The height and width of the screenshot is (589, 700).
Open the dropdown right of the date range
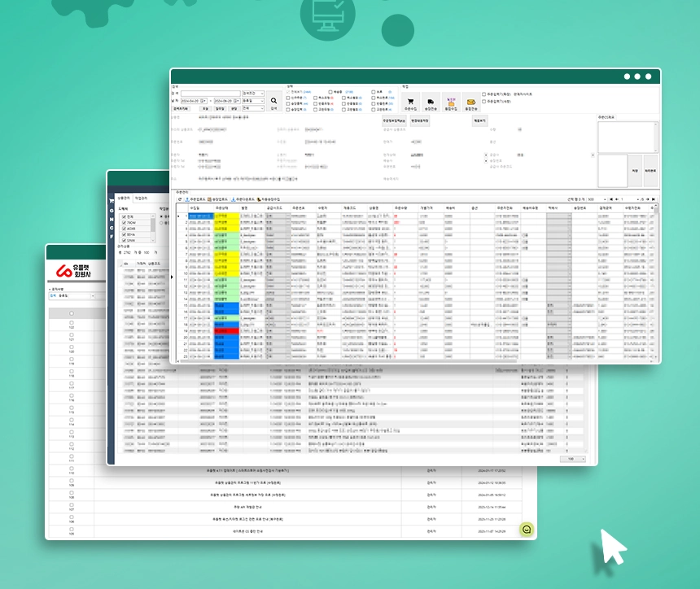(x=253, y=101)
